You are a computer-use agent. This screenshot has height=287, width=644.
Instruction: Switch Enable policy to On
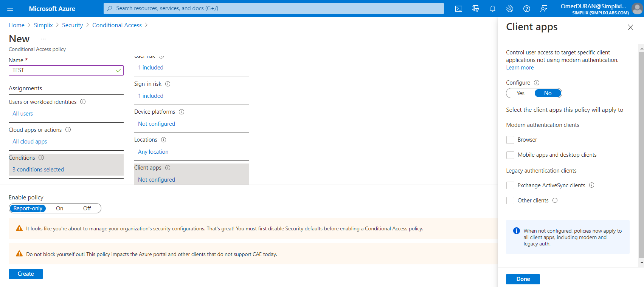pyautogui.click(x=60, y=208)
